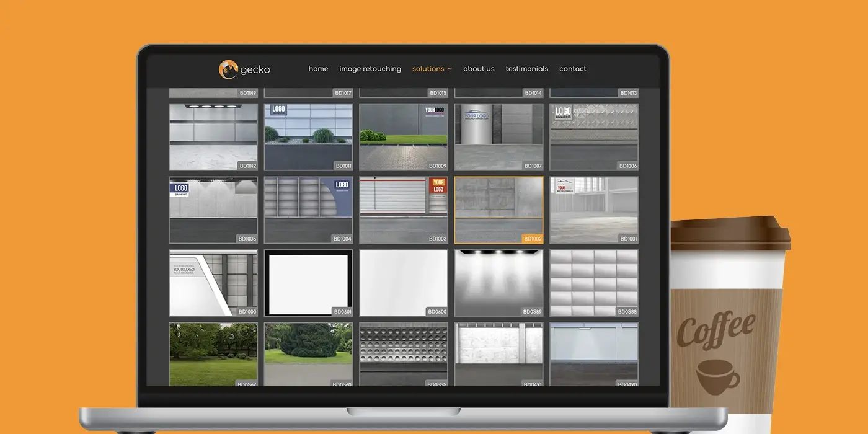Open the about us page

(x=479, y=69)
